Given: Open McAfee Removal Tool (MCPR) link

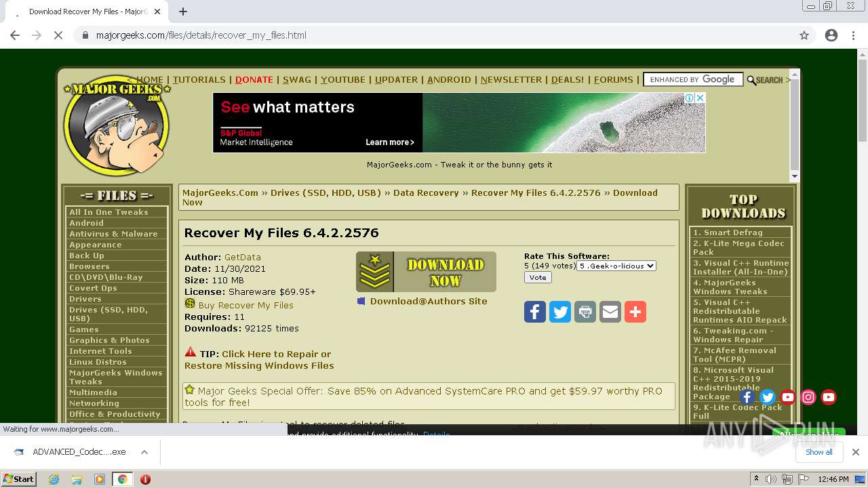Looking at the screenshot, I should (734, 354).
